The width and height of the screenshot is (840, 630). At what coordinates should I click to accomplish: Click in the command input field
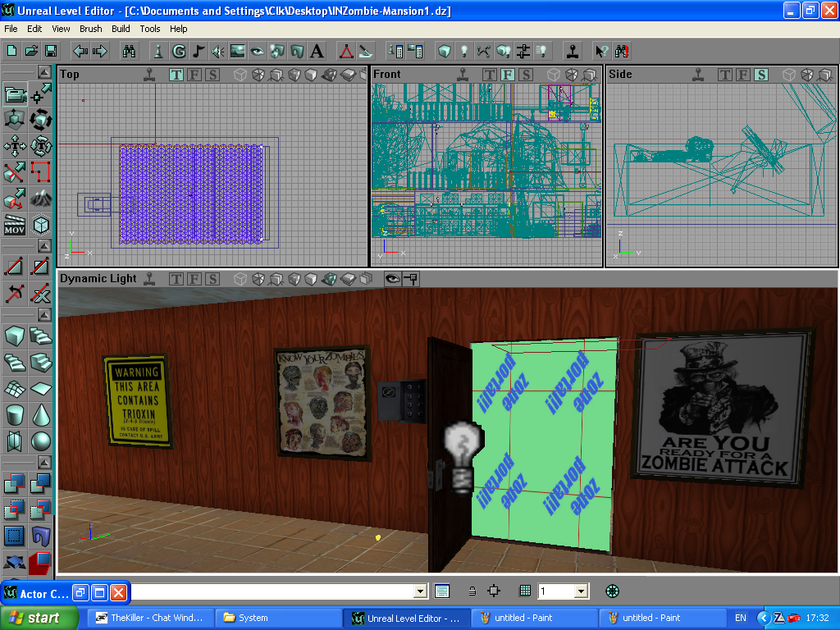pyautogui.click(x=271, y=591)
